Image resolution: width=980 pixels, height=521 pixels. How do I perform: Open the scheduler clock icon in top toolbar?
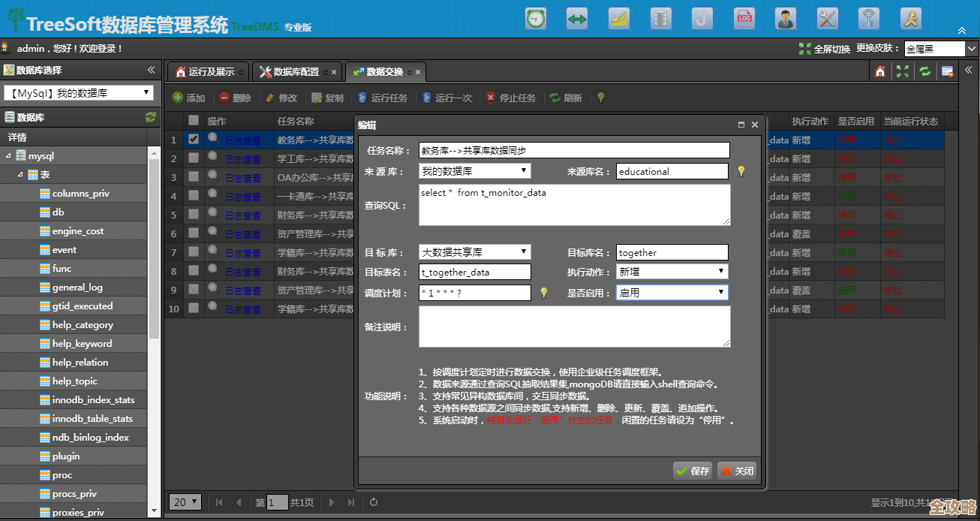tap(535, 19)
